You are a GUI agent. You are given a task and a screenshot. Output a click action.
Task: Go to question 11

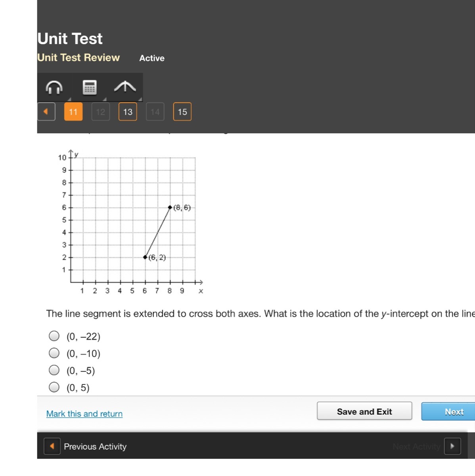pyautogui.click(x=73, y=112)
